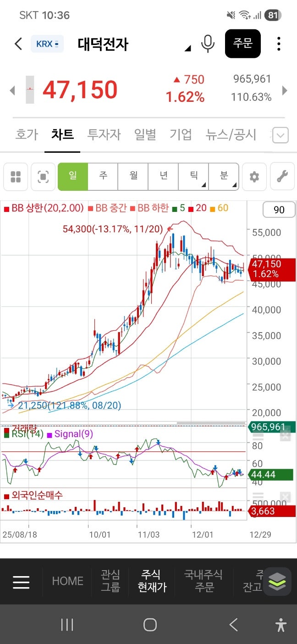Go to HOME in bottom navigation
The image size is (297, 644).
pyautogui.click(x=67, y=581)
